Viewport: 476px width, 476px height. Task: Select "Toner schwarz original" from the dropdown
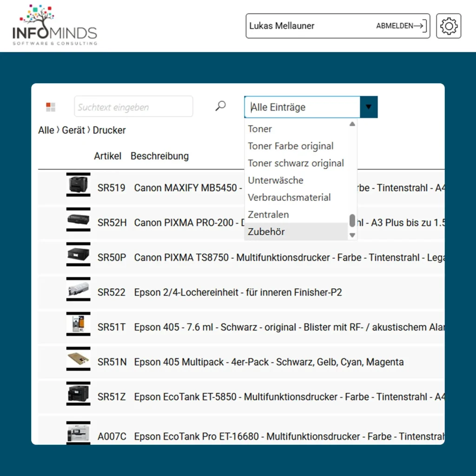(296, 163)
